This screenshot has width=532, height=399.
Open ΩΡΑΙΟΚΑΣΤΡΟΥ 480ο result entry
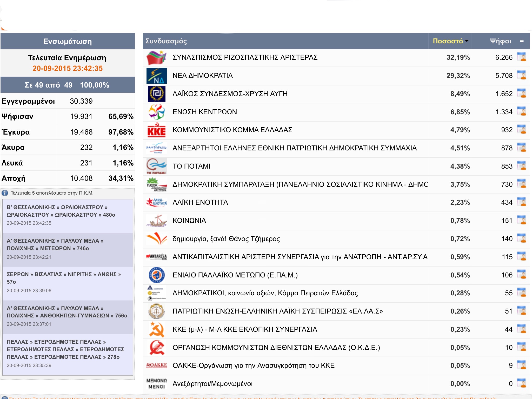point(68,216)
